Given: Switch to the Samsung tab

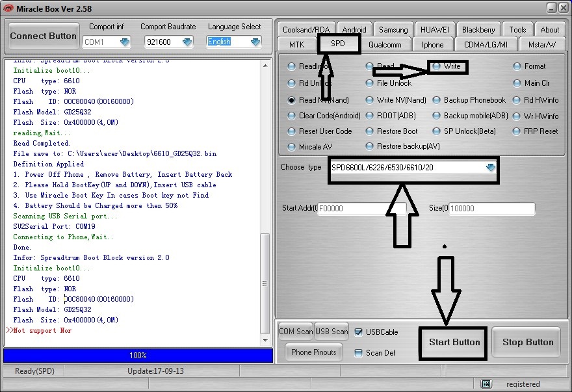Looking at the screenshot, I should 393,29.
